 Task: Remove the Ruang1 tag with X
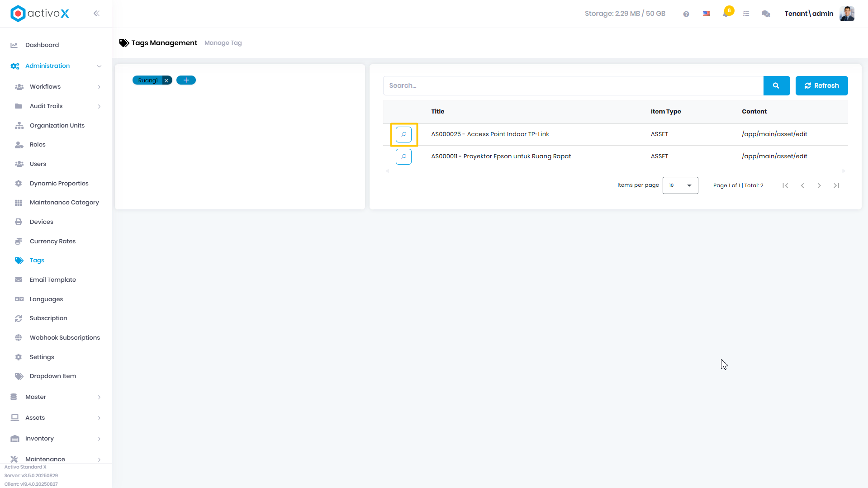(x=166, y=81)
